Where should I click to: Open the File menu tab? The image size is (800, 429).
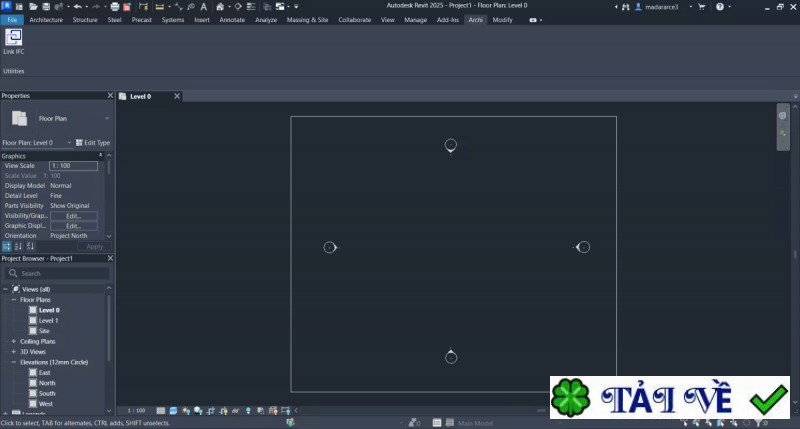[12, 20]
